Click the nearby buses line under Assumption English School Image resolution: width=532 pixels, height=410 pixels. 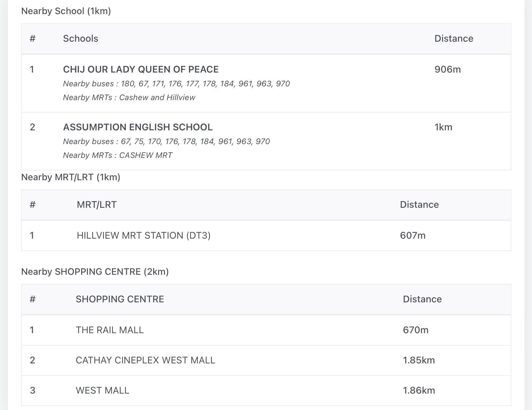coord(166,141)
